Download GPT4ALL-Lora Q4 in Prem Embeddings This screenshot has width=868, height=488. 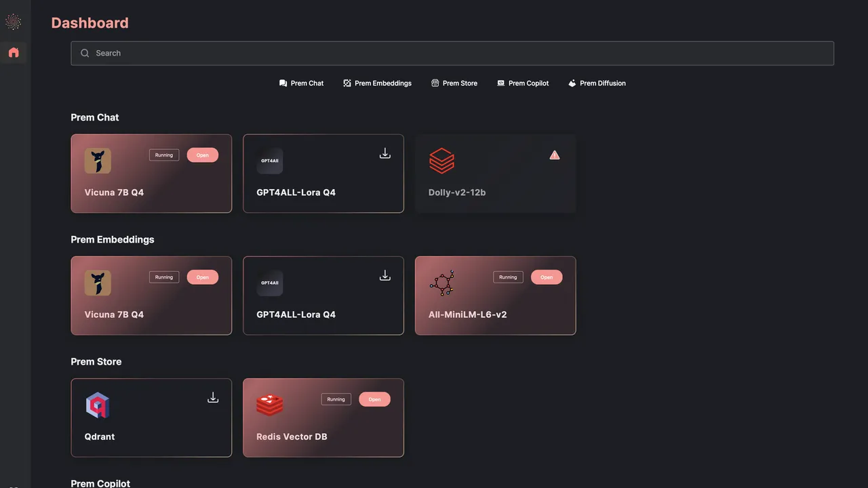coord(385,276)
